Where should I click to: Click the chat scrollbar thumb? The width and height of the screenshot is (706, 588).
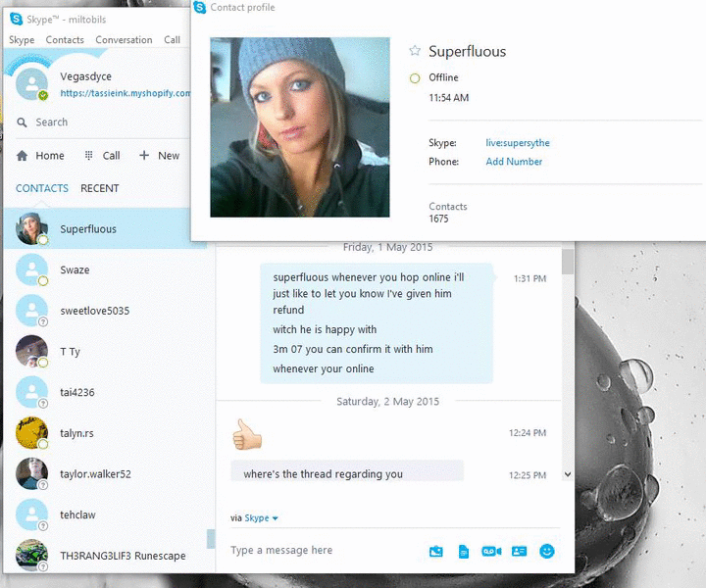tap(568, 261)
